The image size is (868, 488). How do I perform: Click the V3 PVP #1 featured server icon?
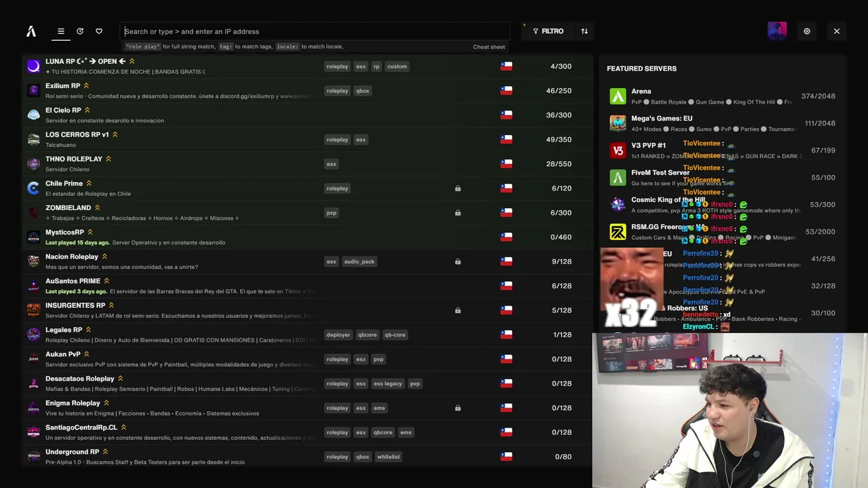click(618, 150)
